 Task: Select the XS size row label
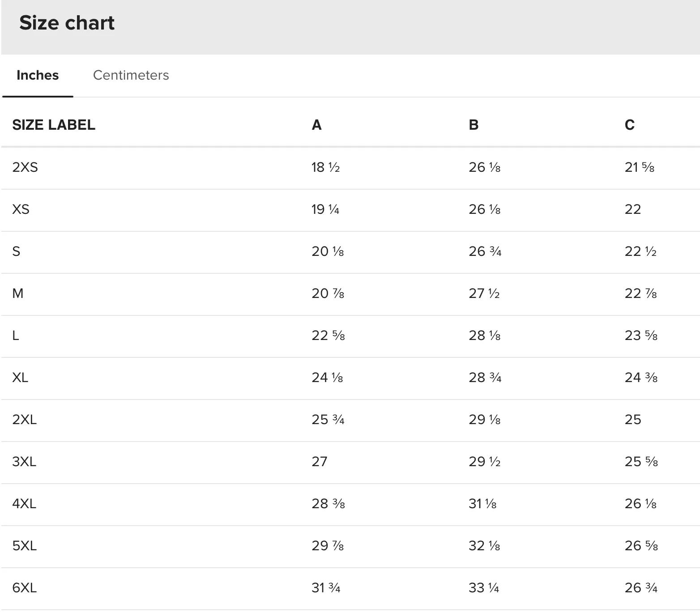[21, 209]
